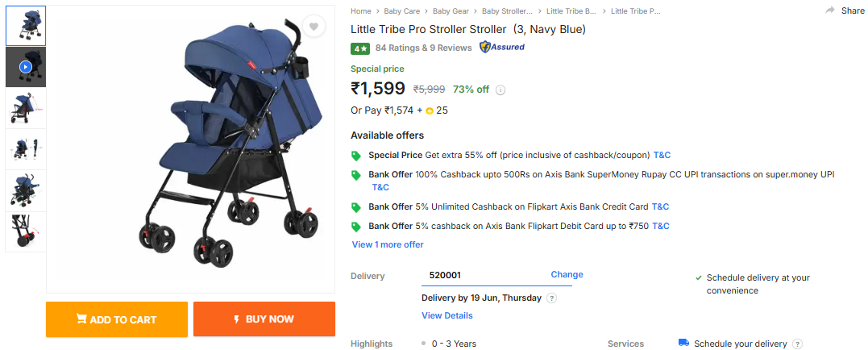
Task: Go to Baby Gear breadcrumb
Action: (451, 11)
